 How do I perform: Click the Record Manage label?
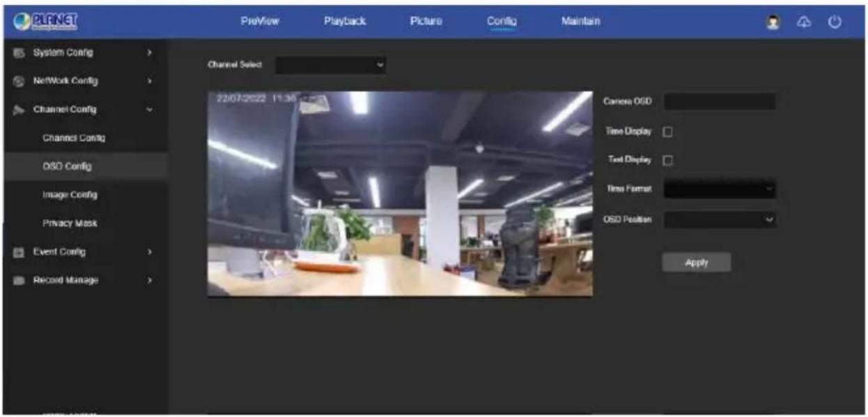[65, 281]
